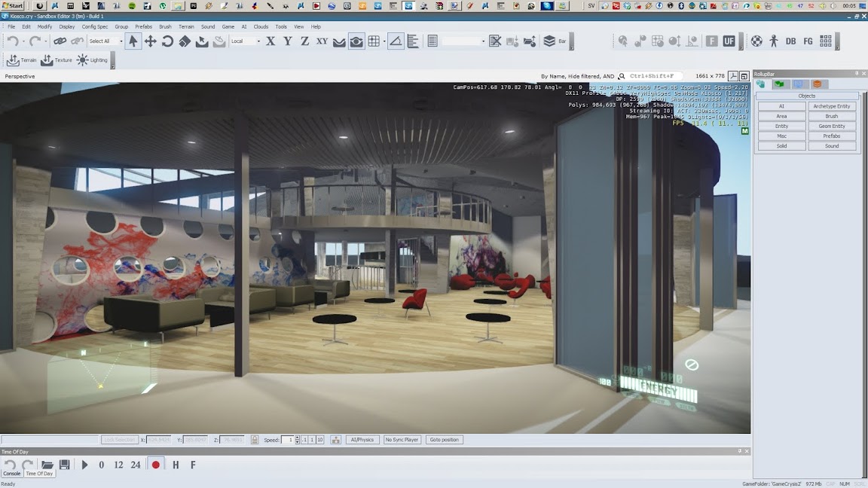Increase the Speed stepper value

click(x=297, y=438)
